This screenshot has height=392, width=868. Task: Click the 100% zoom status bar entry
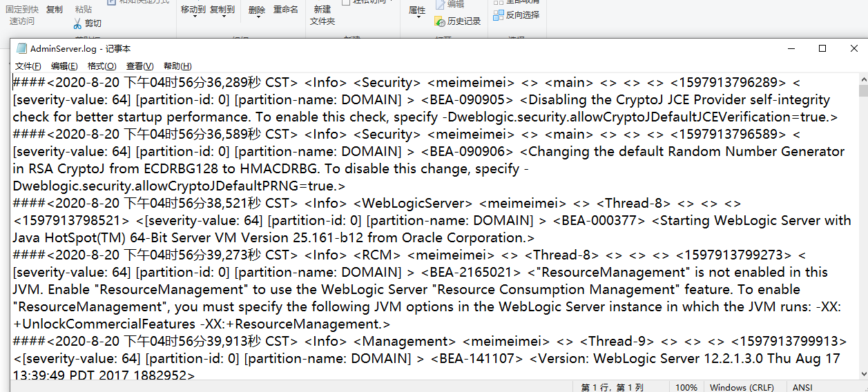tap(686, 387)
